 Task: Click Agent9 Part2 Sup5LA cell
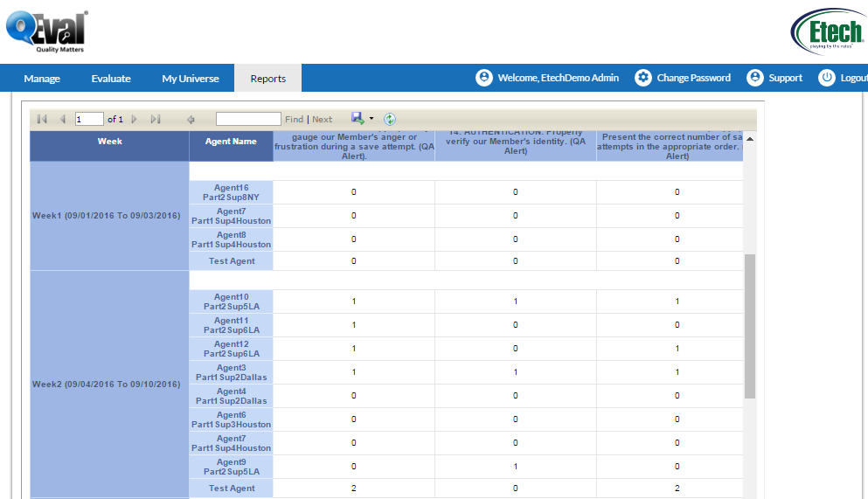pyautogui.click(x=231, y=467)
